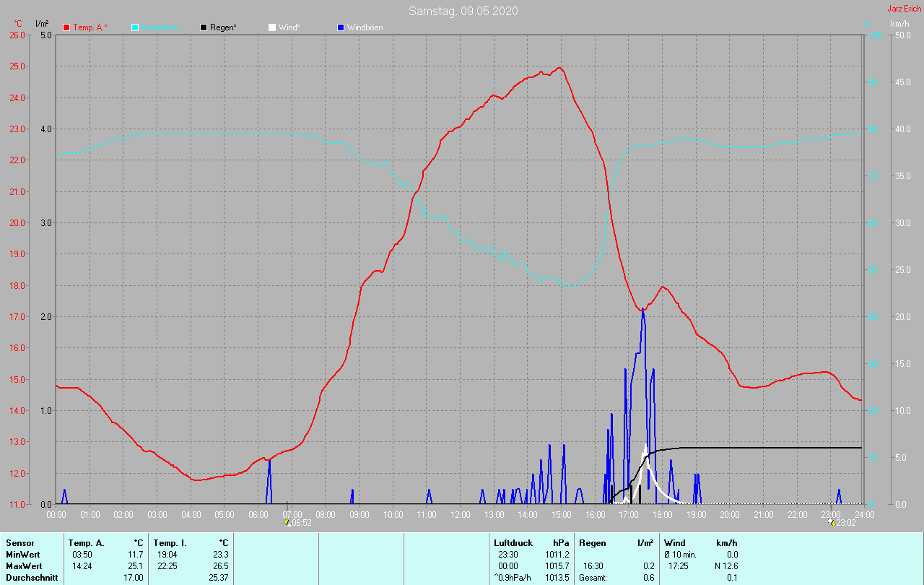Image resolution: width=924 pixels, height=585 pixels.
Task: Click the date title Samstag, 09.05.2020
Action: 463,11
